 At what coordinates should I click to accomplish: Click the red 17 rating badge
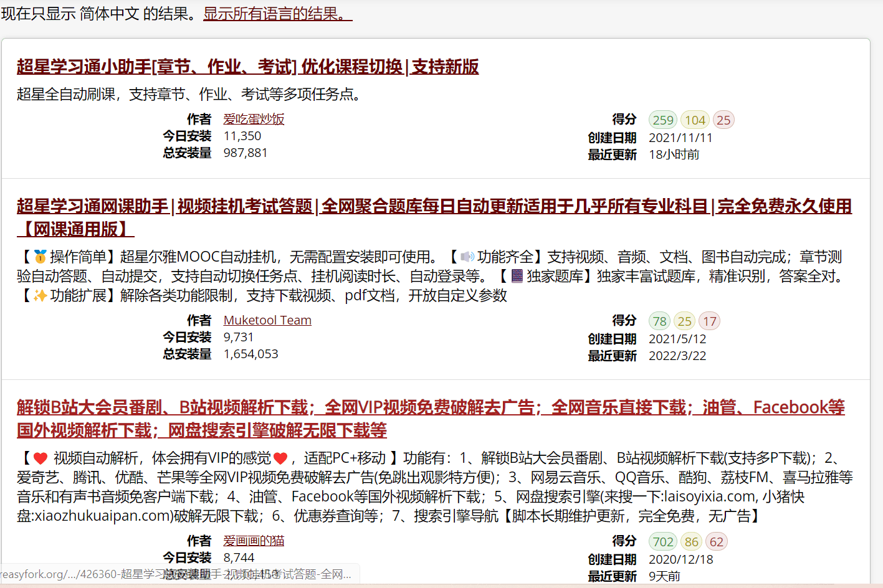pos(709,321)
